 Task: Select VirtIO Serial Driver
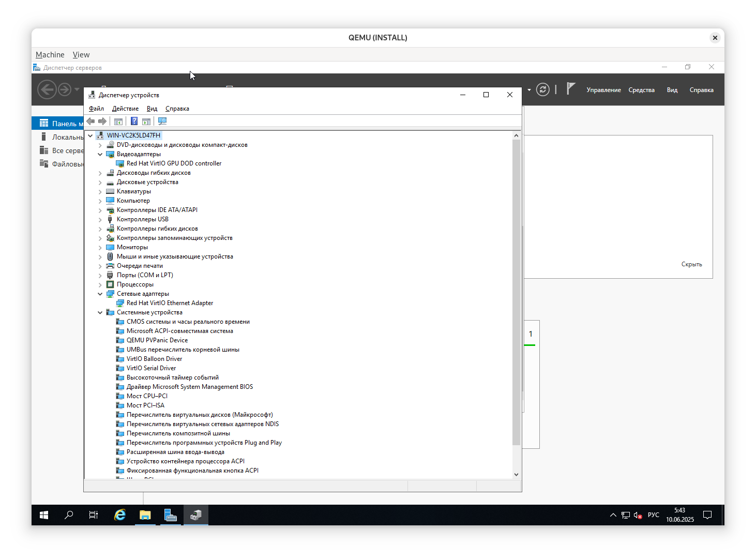(151, 368)
